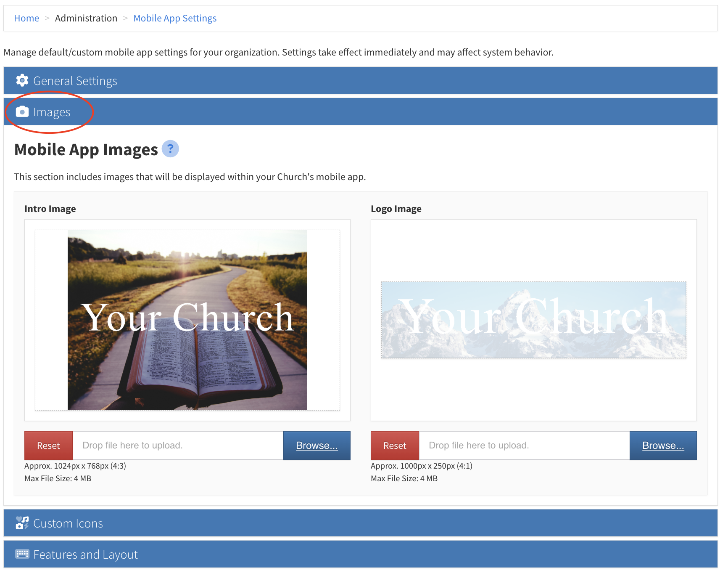Click the General Settings gear icon
728x578 pixels.
(22, 80)
